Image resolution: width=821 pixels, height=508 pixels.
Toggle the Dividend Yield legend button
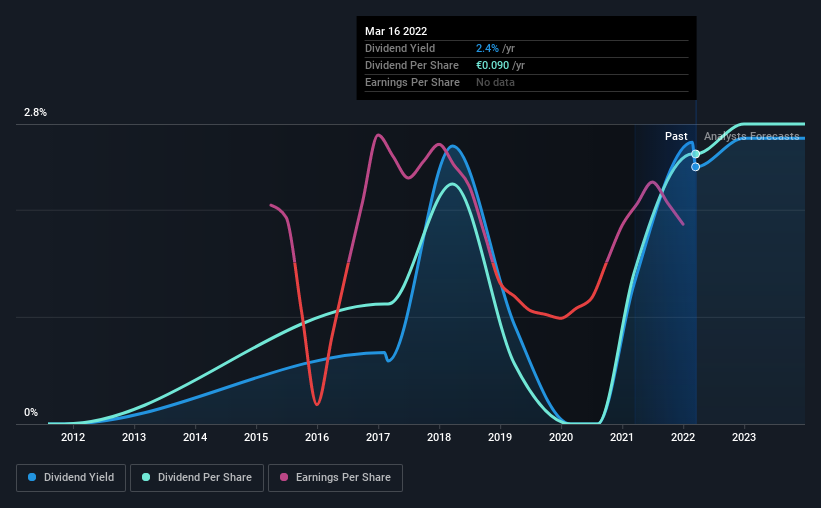click(71, 478)
